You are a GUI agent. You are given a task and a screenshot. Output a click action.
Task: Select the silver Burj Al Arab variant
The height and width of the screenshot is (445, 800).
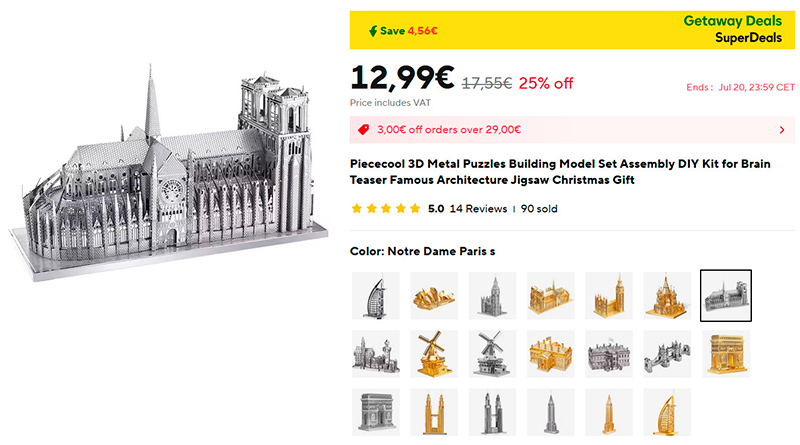click(376, 295)
